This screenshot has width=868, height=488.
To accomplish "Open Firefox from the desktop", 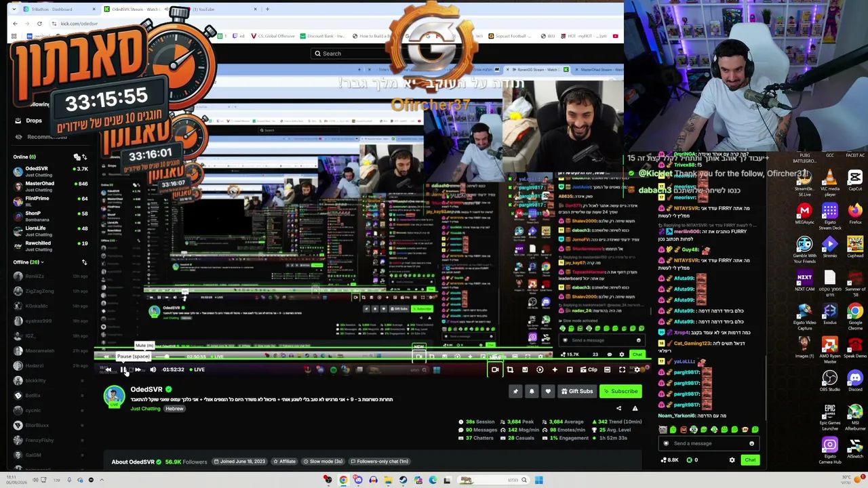I will tap(855, 214).
